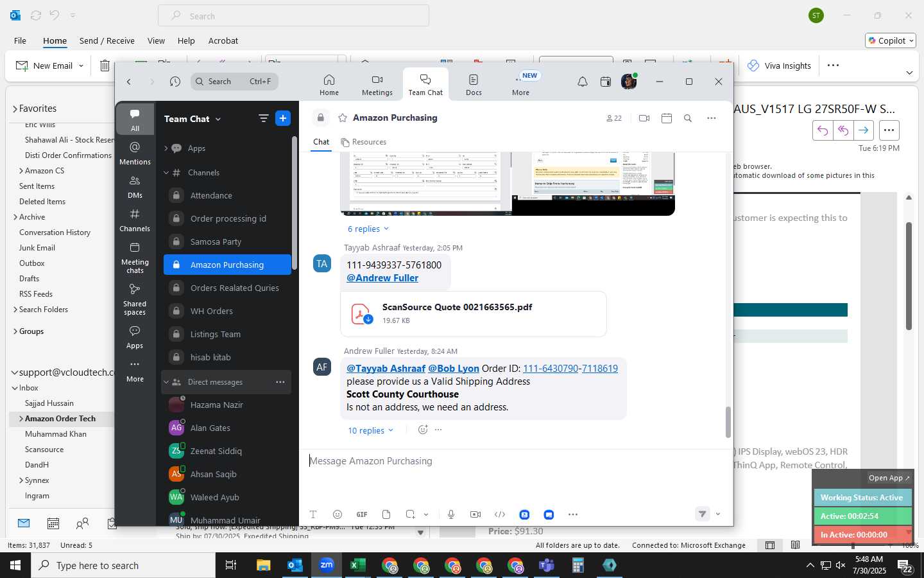Select All in the Zoom chat sidebar
The image size is (924, 578).
tap(135, 119)
